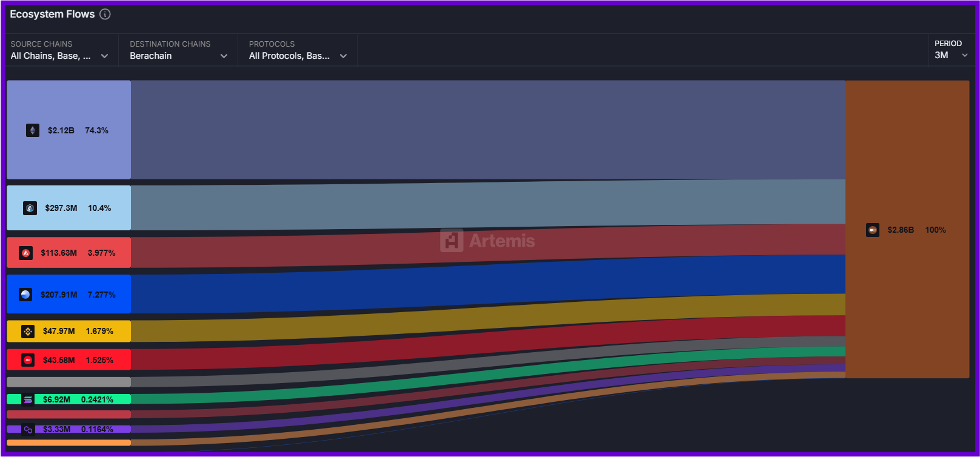This screenshot has height=457, width=980.
Task: Click the Ecosystem Flows info icon
Action: [105, 14]
